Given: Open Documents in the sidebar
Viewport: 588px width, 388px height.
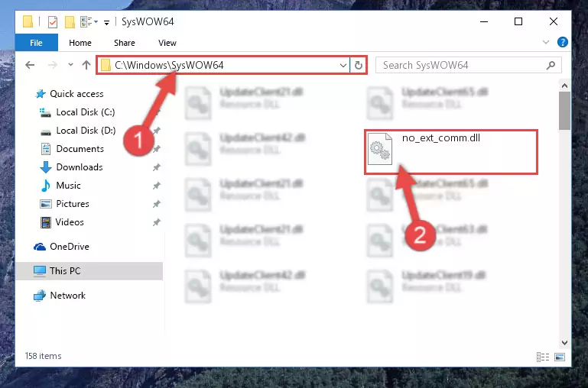Looking at the screenshot, I should click(x=80, y=149).
